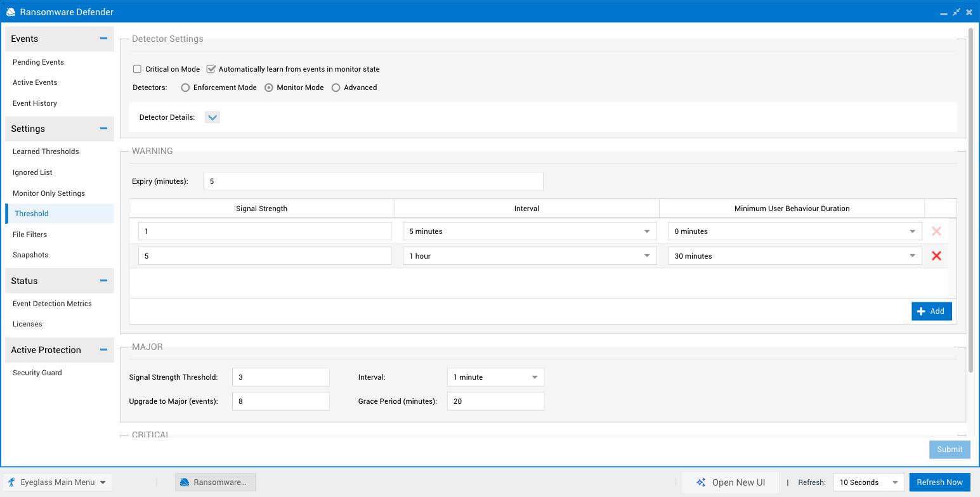Click the Interval column header
This screenshot has width=980, height=497.
(526, 209)
